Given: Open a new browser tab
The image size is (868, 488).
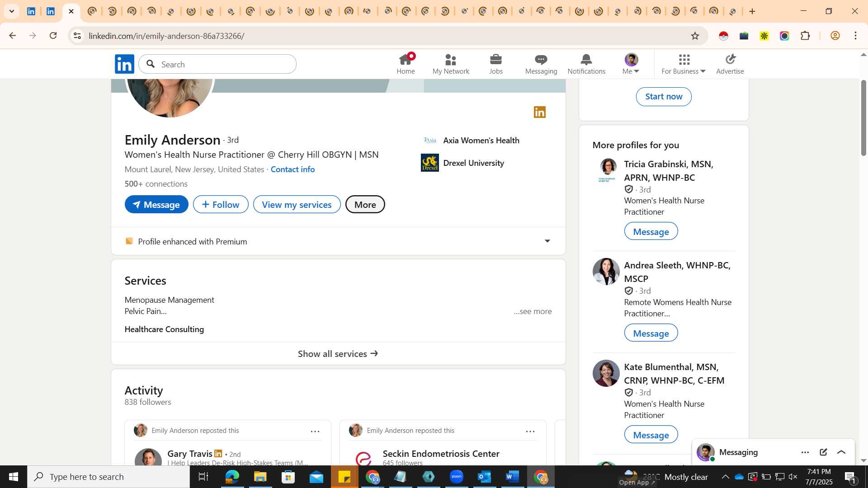Looking at the screenshot, I should 752,11.
